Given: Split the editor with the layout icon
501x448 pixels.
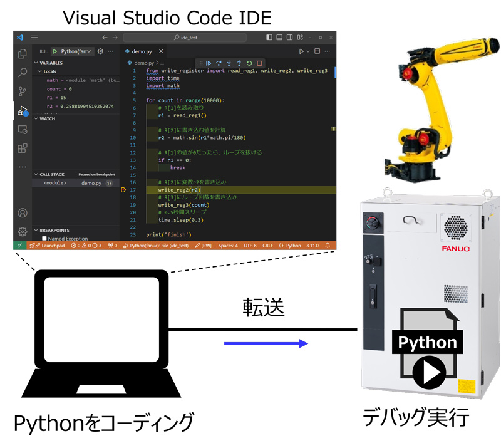Looking at the screenshot, I should pos(318,51).
